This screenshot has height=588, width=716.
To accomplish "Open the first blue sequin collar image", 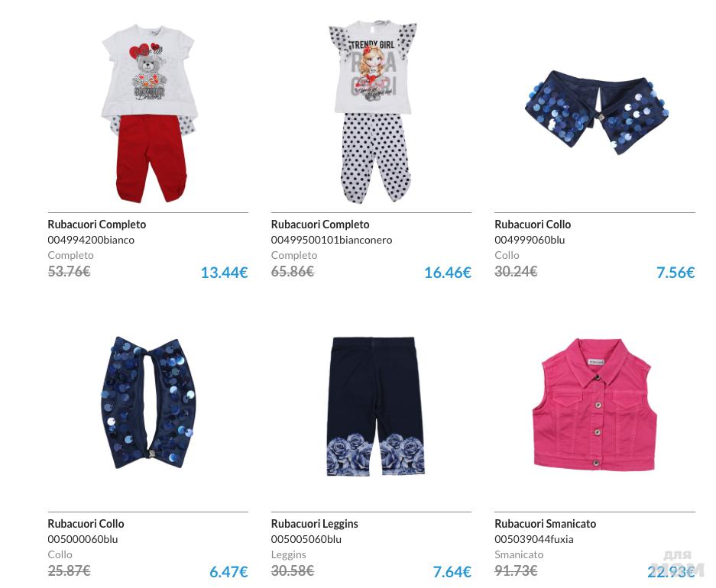I will point(596,113).
